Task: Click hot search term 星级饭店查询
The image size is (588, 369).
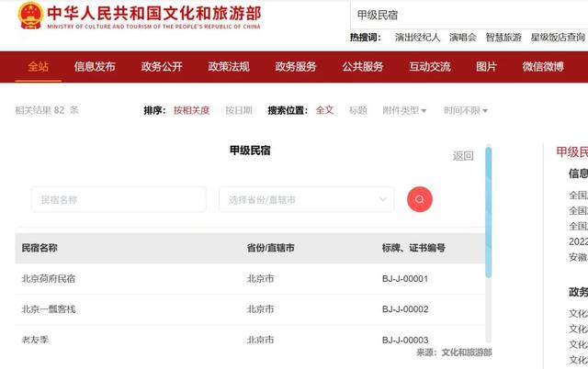Action: click(558, 38)
